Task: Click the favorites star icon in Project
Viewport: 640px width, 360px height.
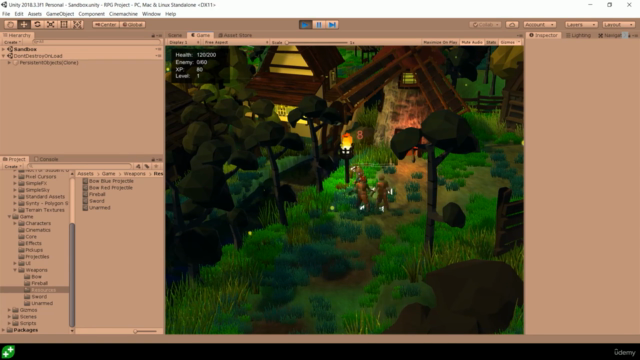Action: pyautogui.click(x=156, y=167)
